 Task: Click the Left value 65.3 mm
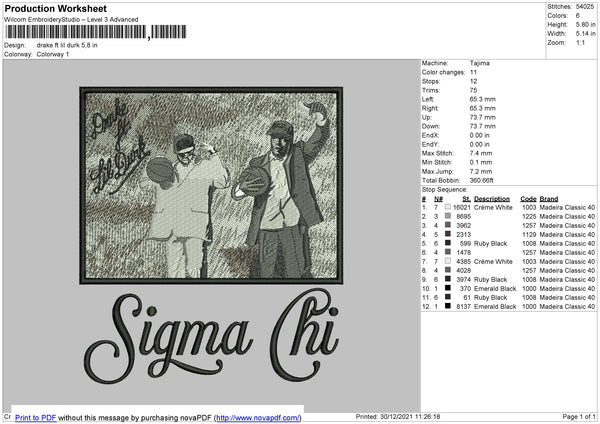tap(483, 99)
